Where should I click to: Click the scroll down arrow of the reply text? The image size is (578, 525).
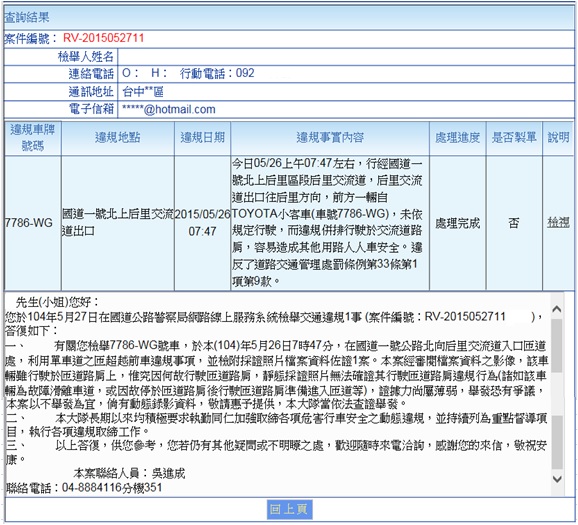557,479
